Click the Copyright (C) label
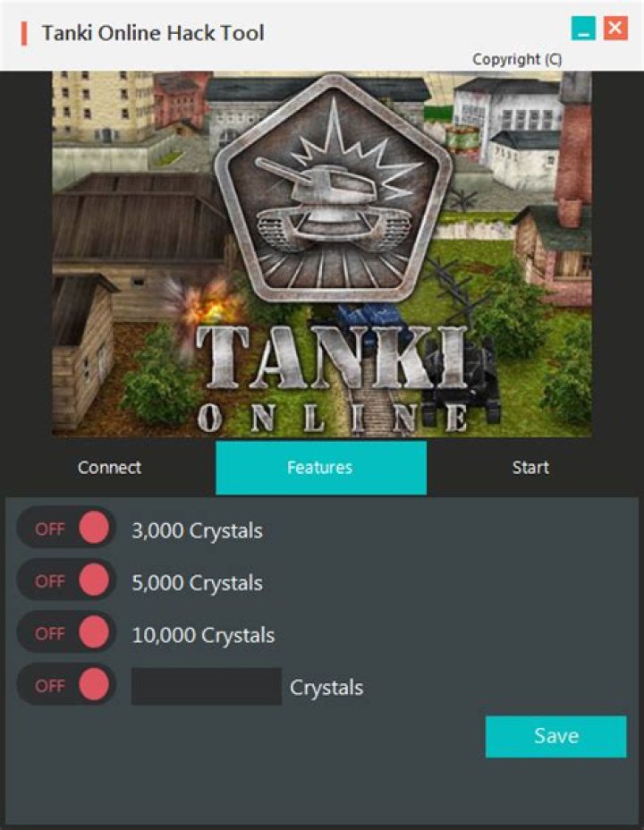This screenshot has width=644, height=830. (x=517, y=59)
